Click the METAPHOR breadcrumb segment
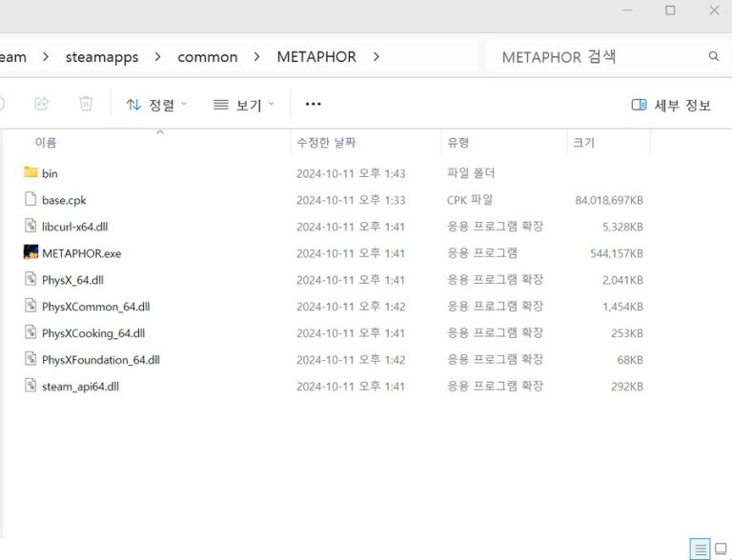Viewport: 732px width, 560px height. coord(316,57)
